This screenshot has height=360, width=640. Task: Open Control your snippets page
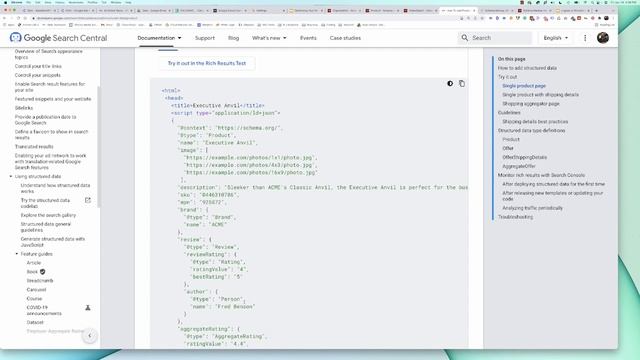tap(38, 75)
